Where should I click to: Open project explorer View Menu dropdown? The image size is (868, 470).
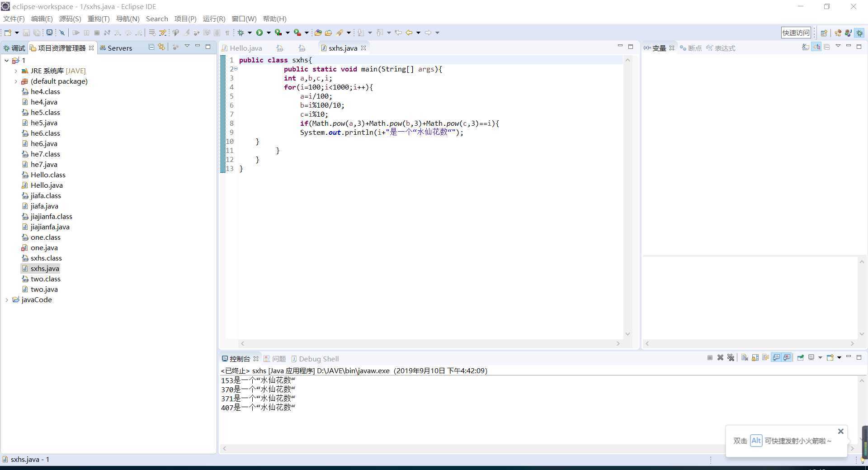pyautogui.click(x=187, y=47)
